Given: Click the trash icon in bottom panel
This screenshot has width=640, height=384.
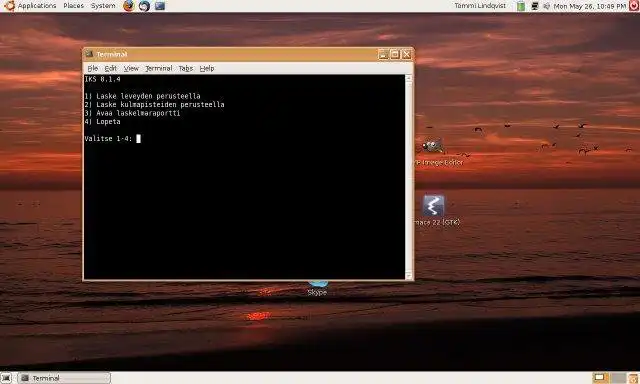Looking at the screenshot, I should 634,378.
